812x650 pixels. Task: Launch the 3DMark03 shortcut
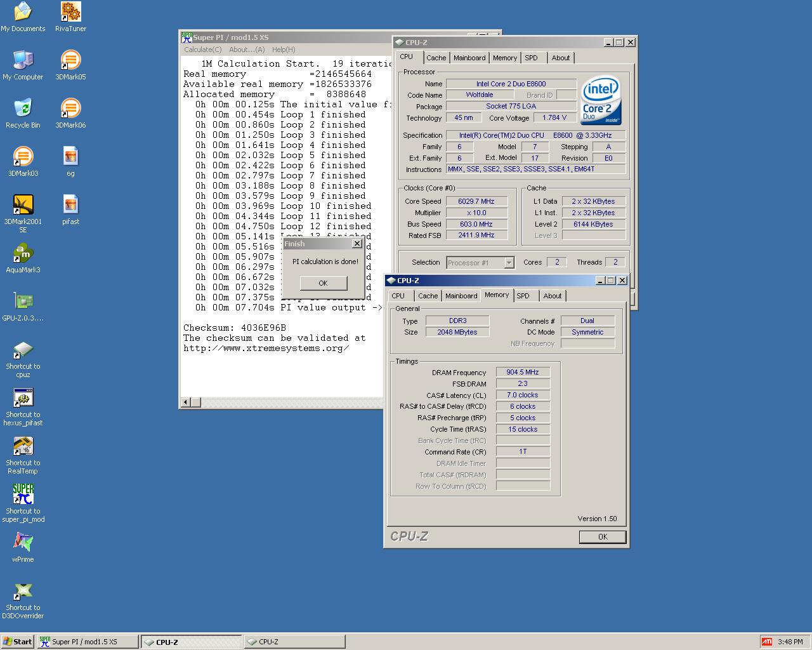[23, 162]
